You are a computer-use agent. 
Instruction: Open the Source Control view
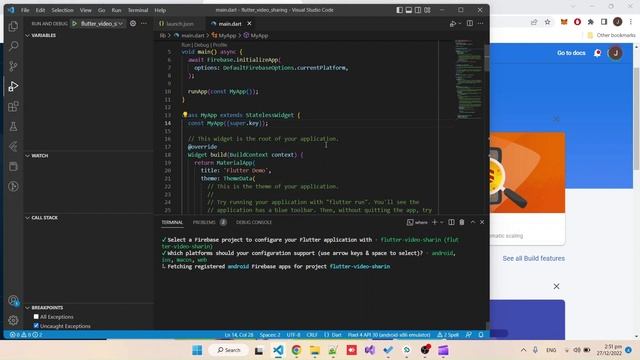[x=13, y=66]
